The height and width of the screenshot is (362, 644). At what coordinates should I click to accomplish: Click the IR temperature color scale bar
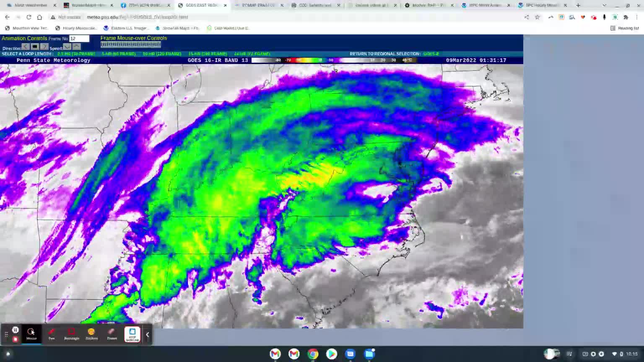click(334, 60)
